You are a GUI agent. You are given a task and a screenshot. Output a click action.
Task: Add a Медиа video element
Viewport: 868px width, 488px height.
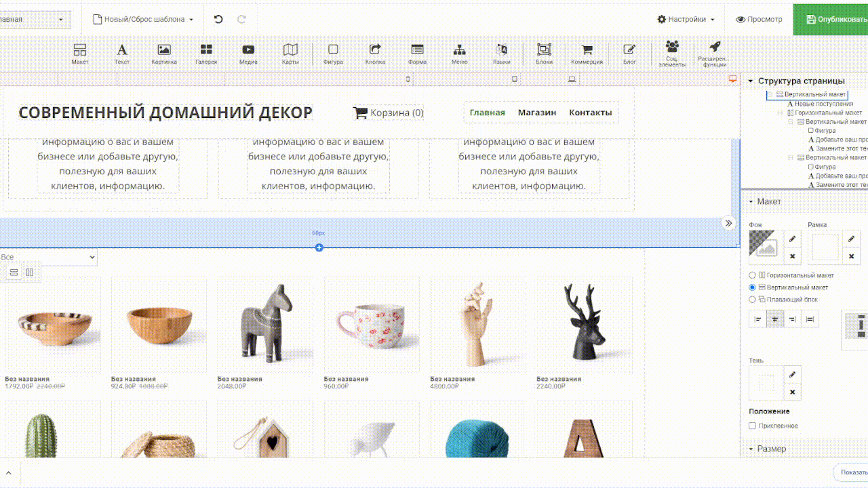(x=248, y=54)
